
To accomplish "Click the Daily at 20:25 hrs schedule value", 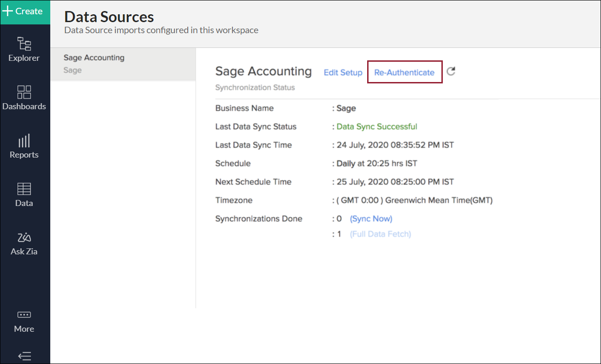I will click(x=377, y=164).
